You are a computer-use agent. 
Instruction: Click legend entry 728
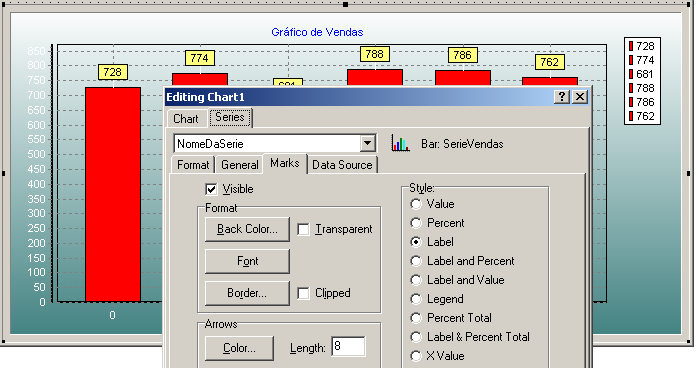click(x=641, y=46)
